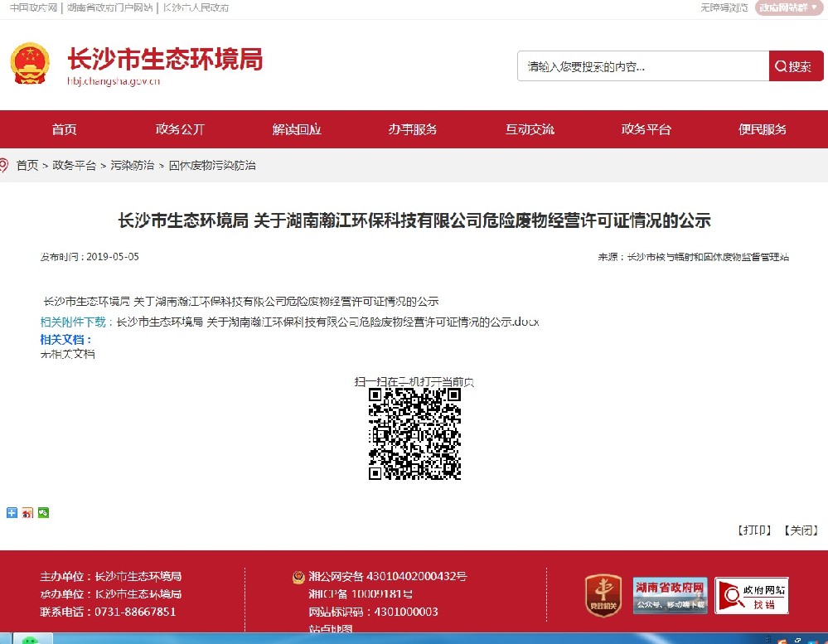Screen dimensions: 828x644
Task: Click the police badge icon beside 湘公网安备
Action: (298, 577)
